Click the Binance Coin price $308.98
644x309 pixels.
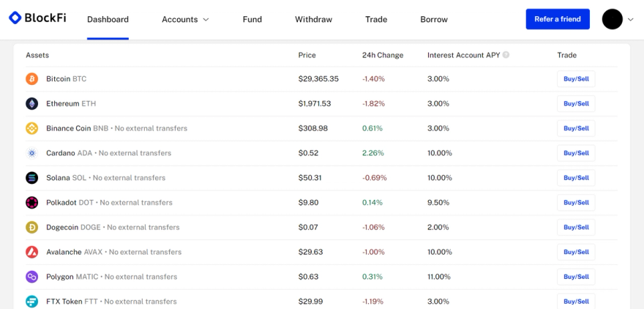(313, 128)
